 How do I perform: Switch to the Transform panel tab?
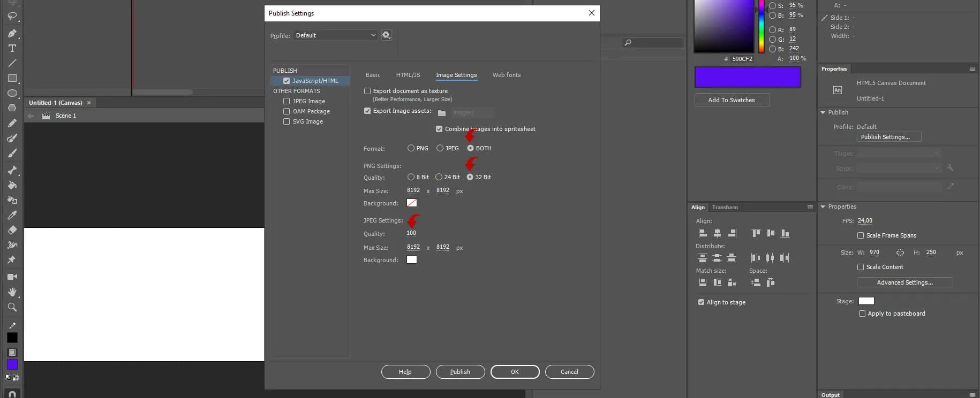click(725, 208)
